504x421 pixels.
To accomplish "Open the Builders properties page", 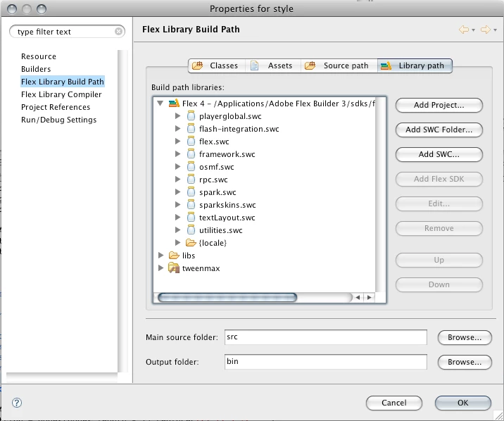I will [36, 69].
